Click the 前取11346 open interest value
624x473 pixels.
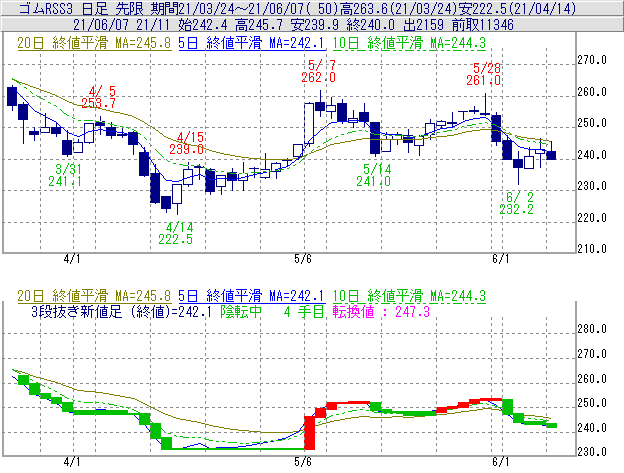tap(483, 25)
